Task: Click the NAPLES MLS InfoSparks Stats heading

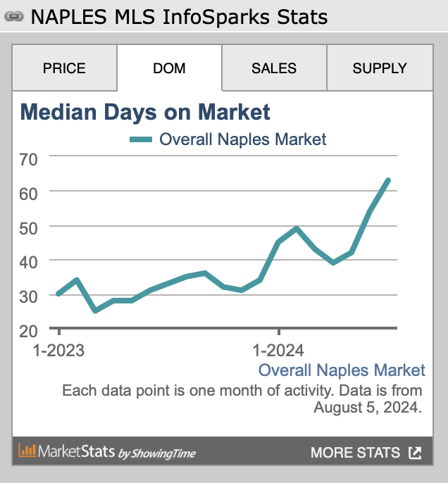Action: [179, 17]
